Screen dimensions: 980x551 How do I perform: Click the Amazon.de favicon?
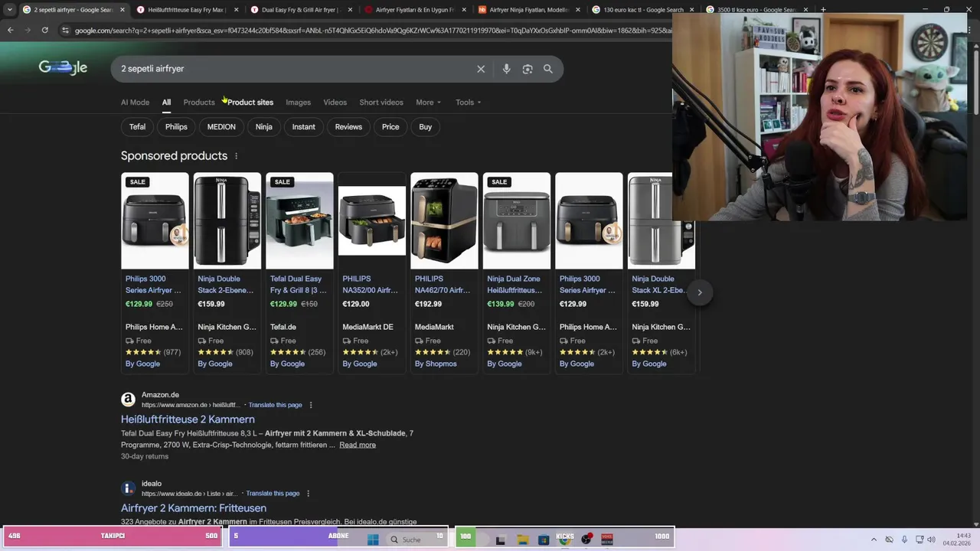pos(128,399)
